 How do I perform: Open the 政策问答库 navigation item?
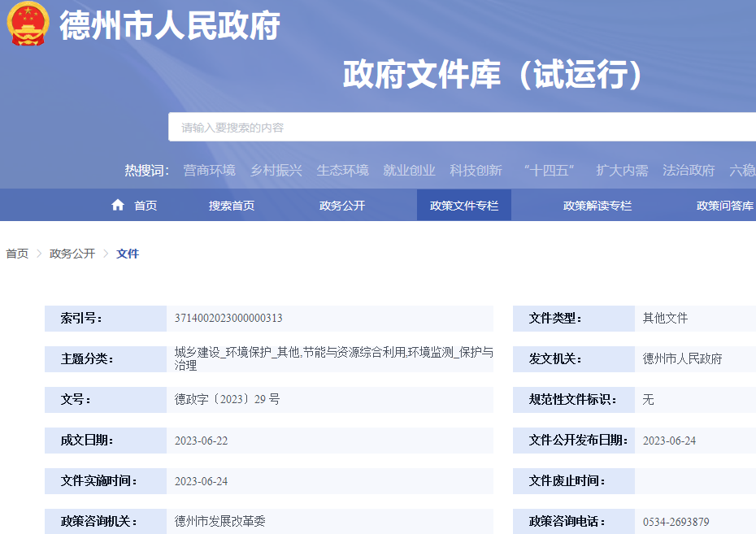tap(724, 206)
